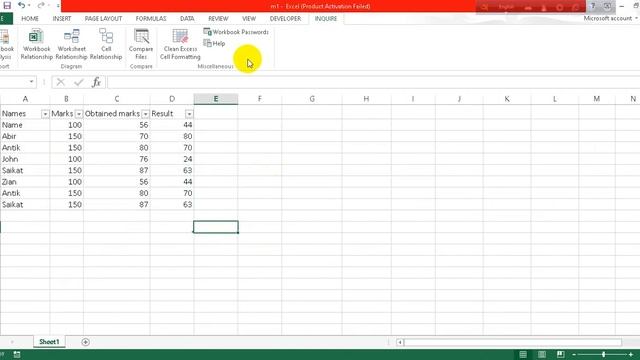Open the VIEW ribbon tab
640x360 pixels.
point(249,19)
